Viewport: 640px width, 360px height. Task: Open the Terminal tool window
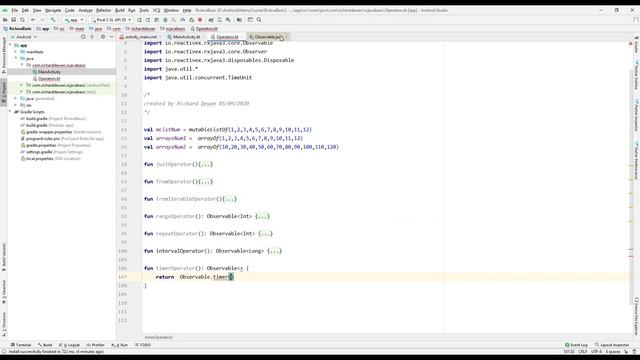pyautogui.click(x=21, y=345)
